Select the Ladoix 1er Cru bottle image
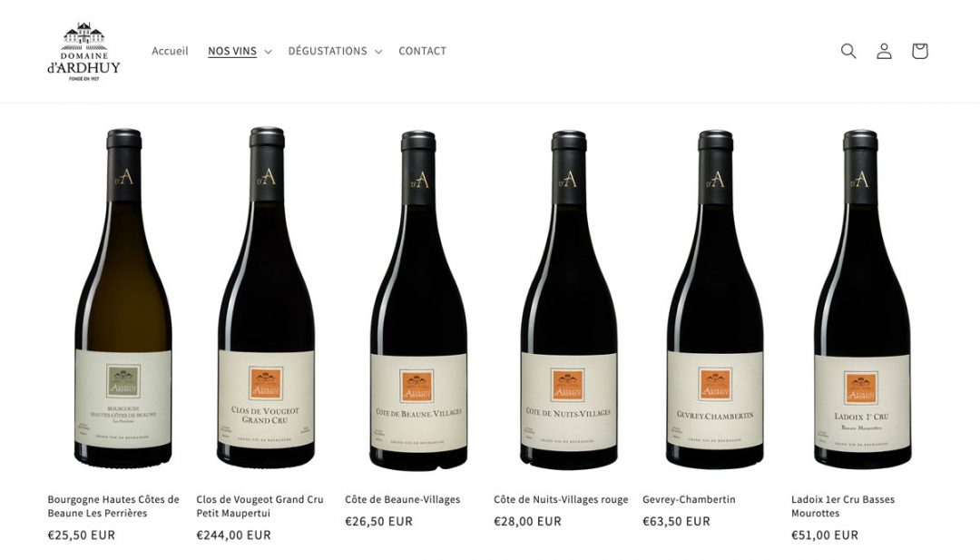The height and width of the screenshot is (560, 980). click(862, 300)
